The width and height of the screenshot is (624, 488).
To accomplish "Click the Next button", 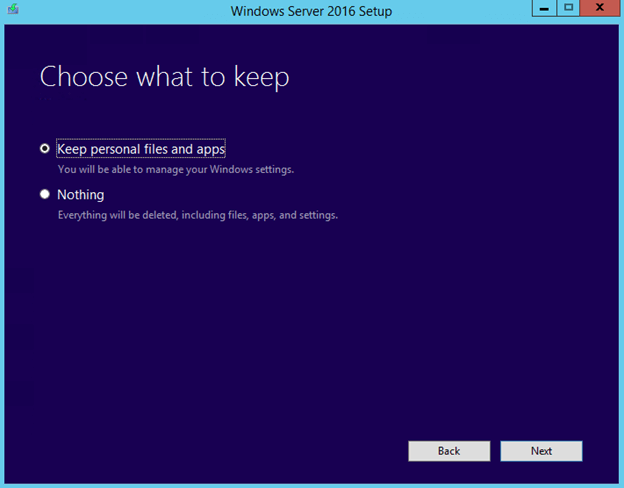I will coord(541,451).
